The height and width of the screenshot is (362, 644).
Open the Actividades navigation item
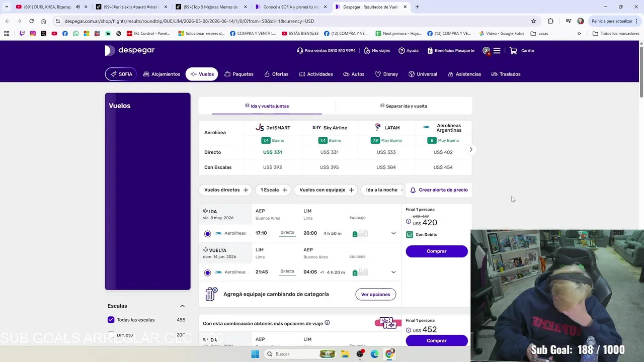(x=316, y=74)
